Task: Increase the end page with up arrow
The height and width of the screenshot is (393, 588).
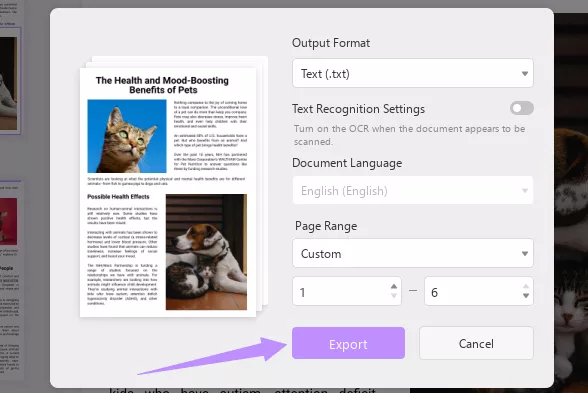Action: 526,286
